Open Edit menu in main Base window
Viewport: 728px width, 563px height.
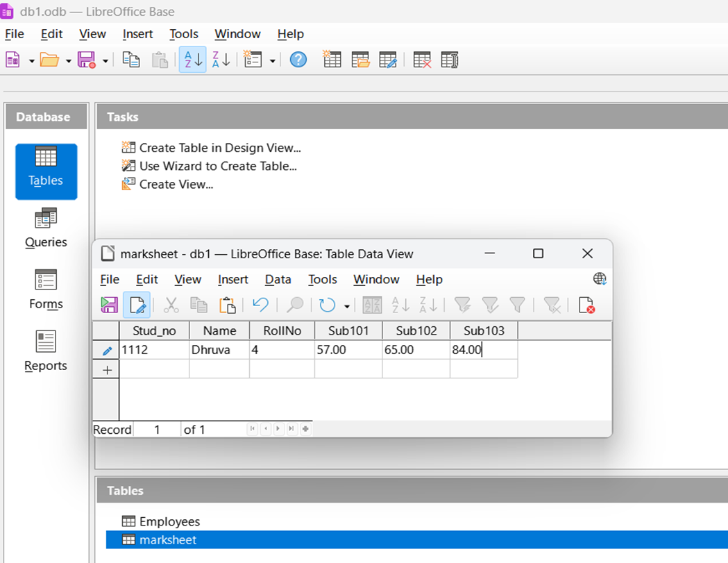tap(51, 34)
